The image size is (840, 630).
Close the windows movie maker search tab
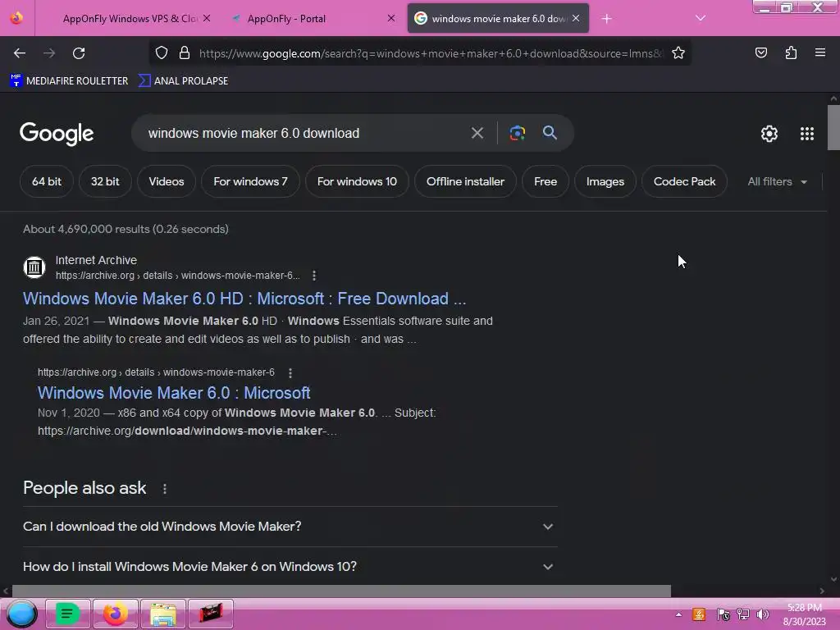click(x=576, y=18)
